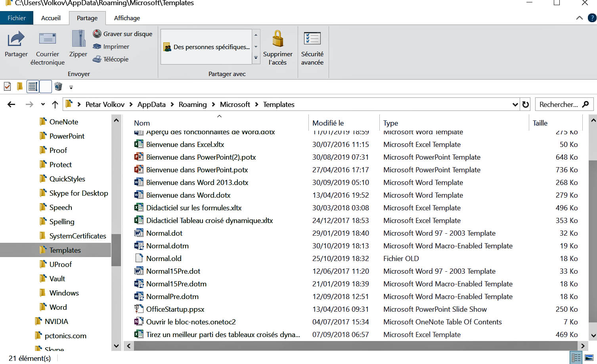Open recent locations dropdown arrow
The image size is (597, 364).
click(x=43, y=105)
